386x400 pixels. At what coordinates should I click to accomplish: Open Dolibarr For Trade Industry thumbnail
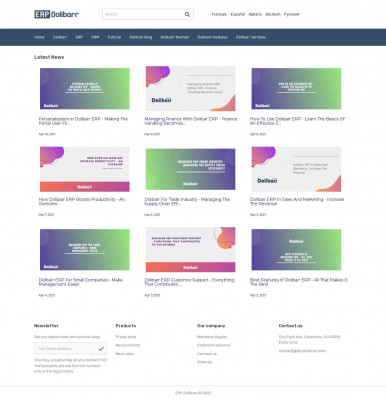[x=190, y=169]
